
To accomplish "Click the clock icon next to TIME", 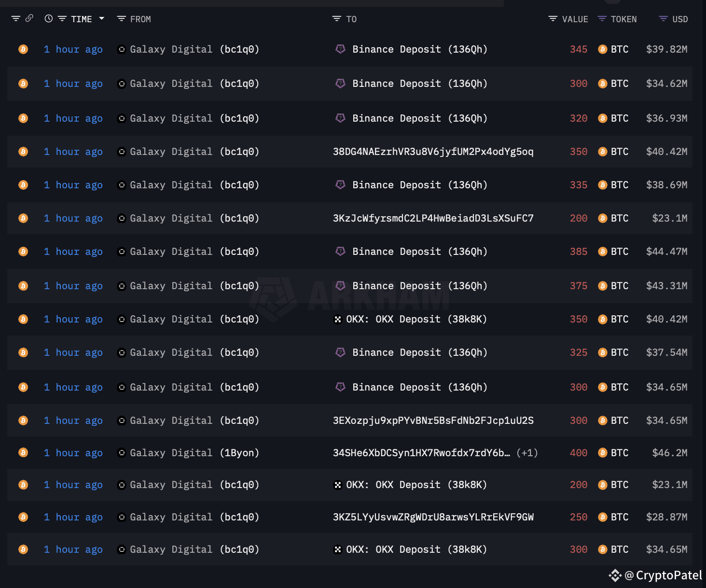I will (49, 19).
